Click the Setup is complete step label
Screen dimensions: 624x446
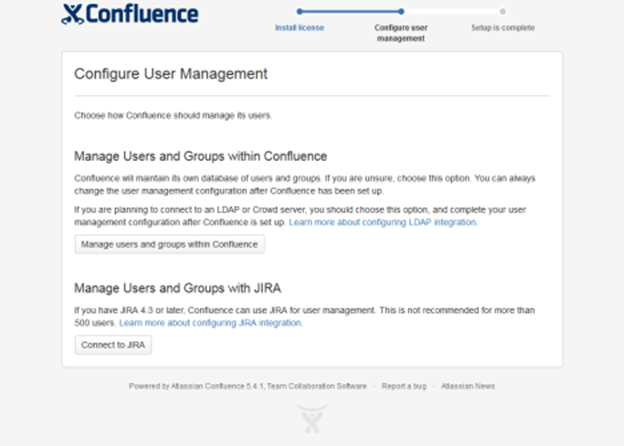click(x=503, y=28)
